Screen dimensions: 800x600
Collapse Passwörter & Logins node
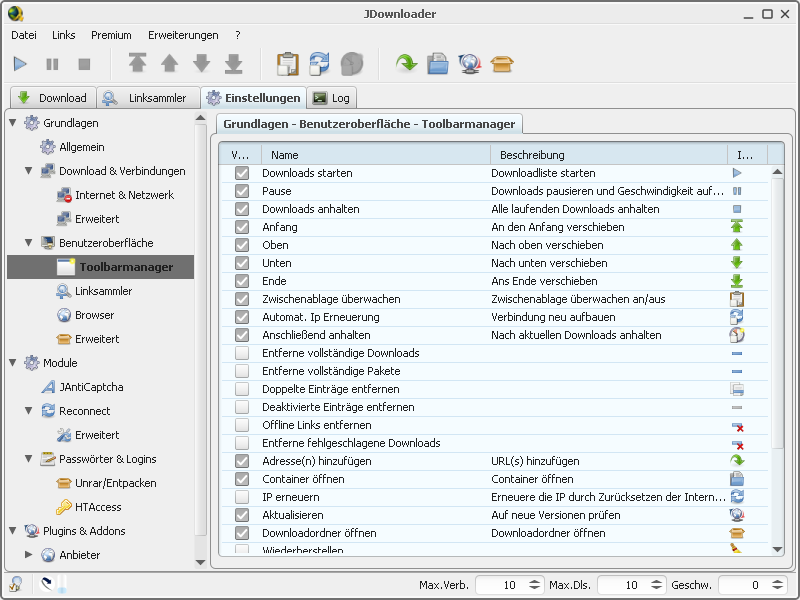(x=29, y=459)
